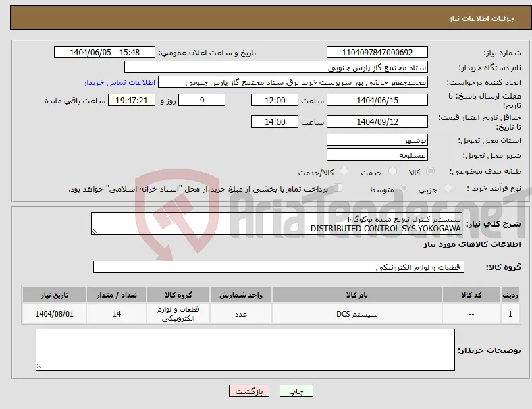Click the description area resize handle
Screen dimensions: 532x409
95,231
